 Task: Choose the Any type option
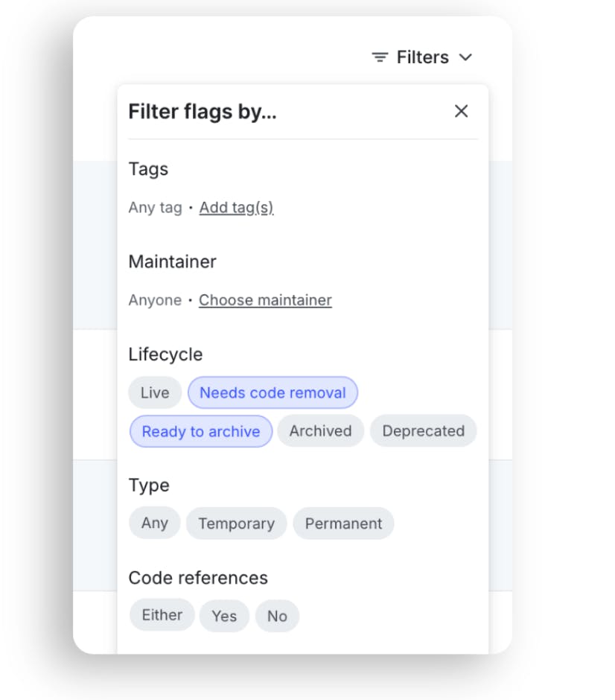[x=155, y=523]
